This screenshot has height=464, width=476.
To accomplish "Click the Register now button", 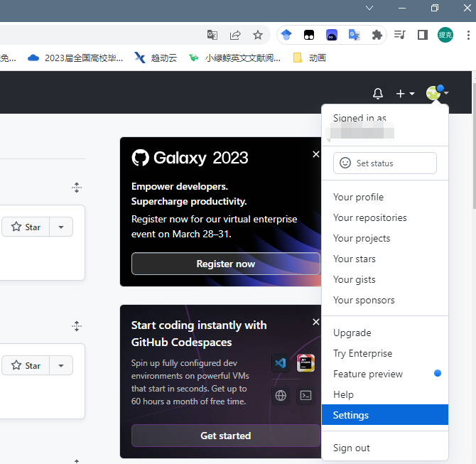I will tap(225, 264).
